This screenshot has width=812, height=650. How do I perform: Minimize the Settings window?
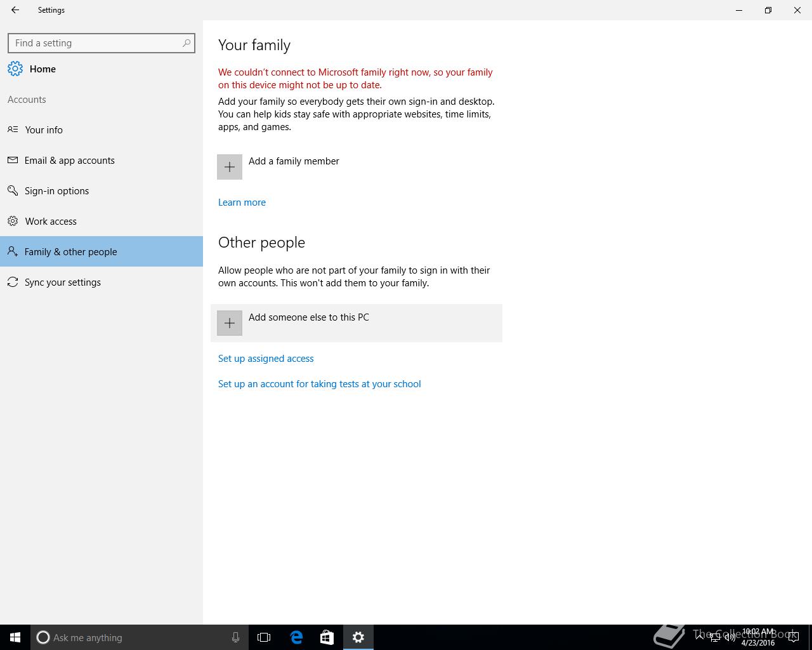[739, 10]
